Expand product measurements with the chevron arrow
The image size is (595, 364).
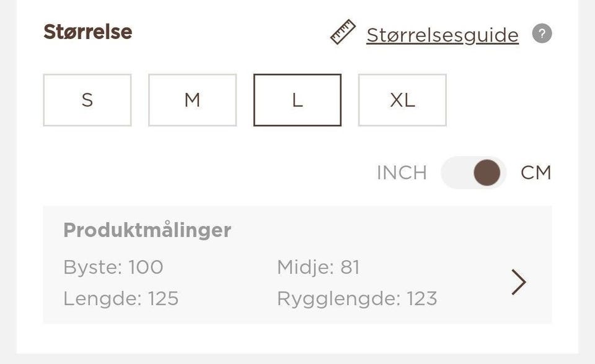[x=518, y=282]
